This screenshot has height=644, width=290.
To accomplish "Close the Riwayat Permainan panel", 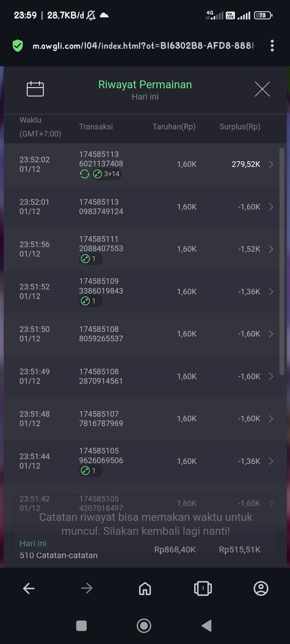I will pos(262,89).
